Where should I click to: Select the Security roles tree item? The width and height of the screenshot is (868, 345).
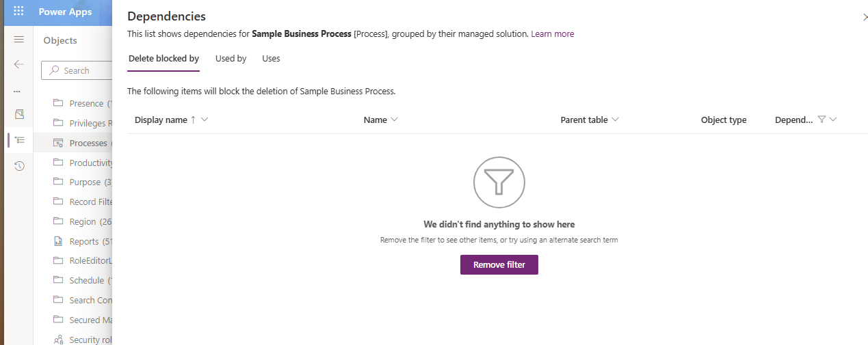pyautogui.click(x=84, y=340)
